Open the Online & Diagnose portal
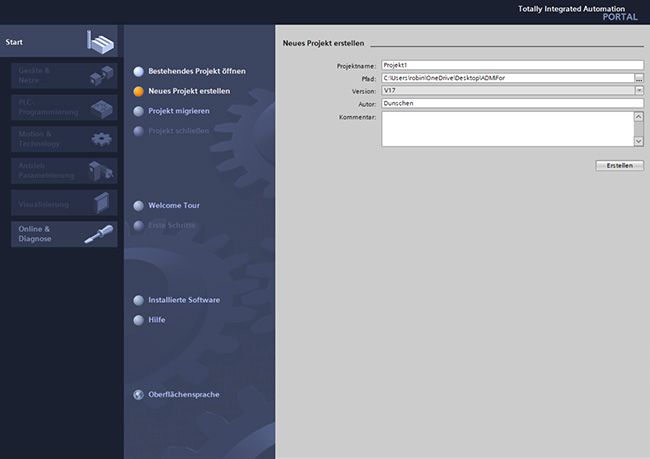This screenshot has height=459, width=650. [x=45, y=234]
